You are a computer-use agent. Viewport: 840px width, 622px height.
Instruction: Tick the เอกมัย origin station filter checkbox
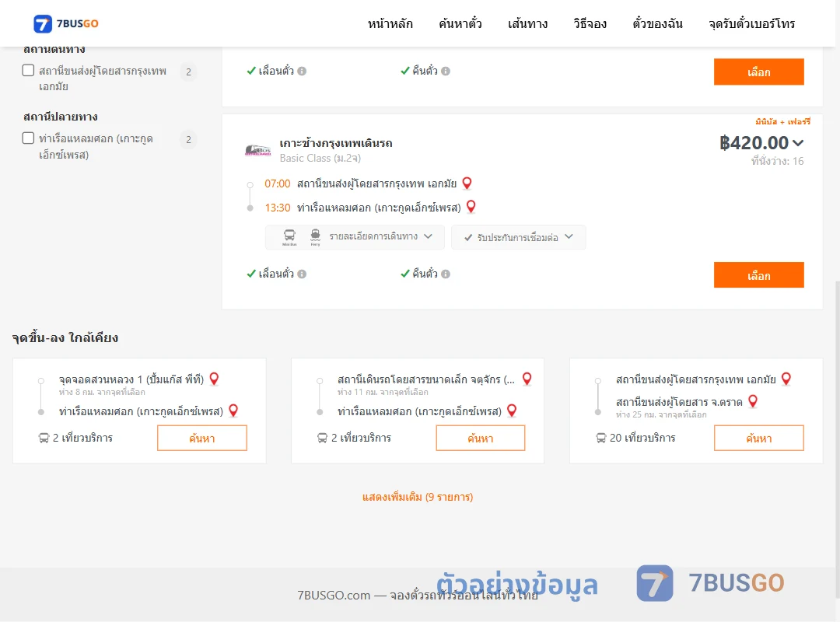(29, 70)
